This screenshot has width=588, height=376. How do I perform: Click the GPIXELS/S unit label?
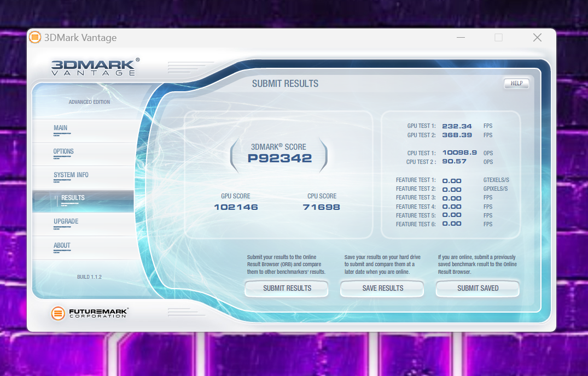[496, 189]
